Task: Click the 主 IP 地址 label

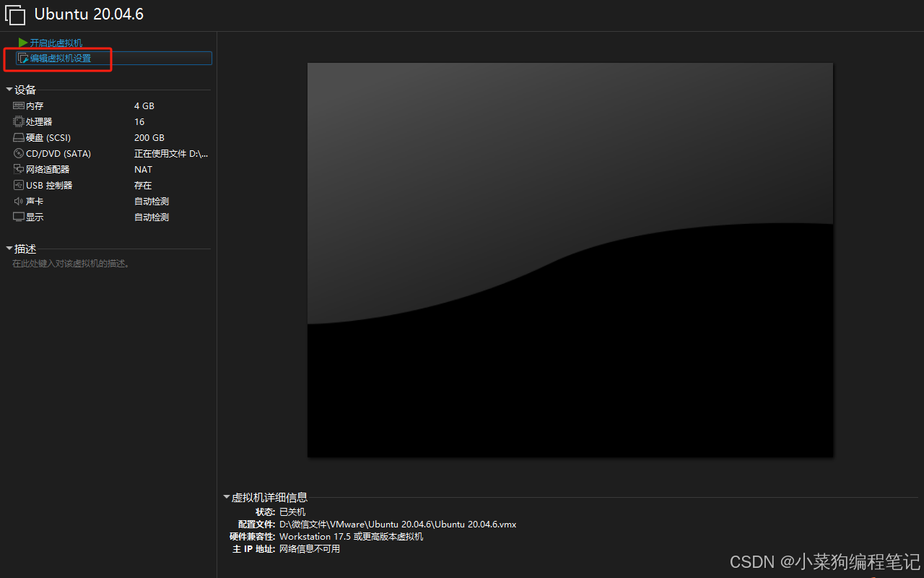Action: (x=254, y=548)
